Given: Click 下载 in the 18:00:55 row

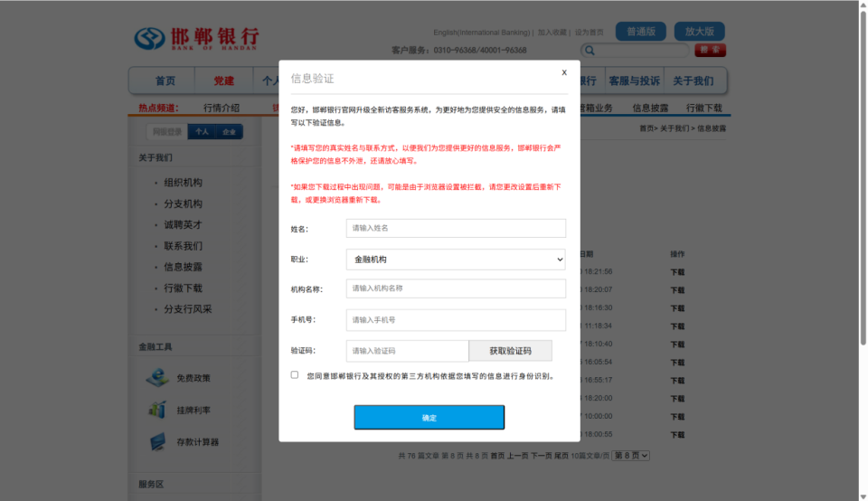Looking at the screenshot, I should 677,435.
